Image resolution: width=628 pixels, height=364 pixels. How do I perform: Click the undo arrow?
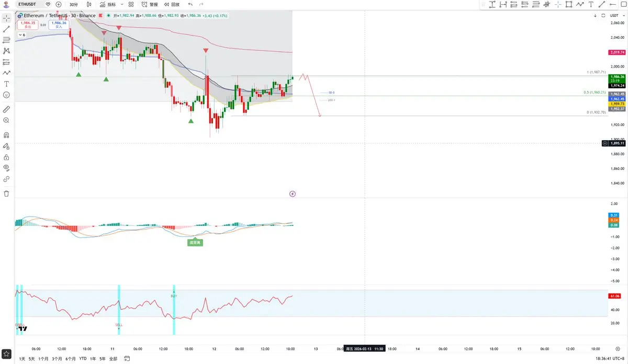coord(190,4)
